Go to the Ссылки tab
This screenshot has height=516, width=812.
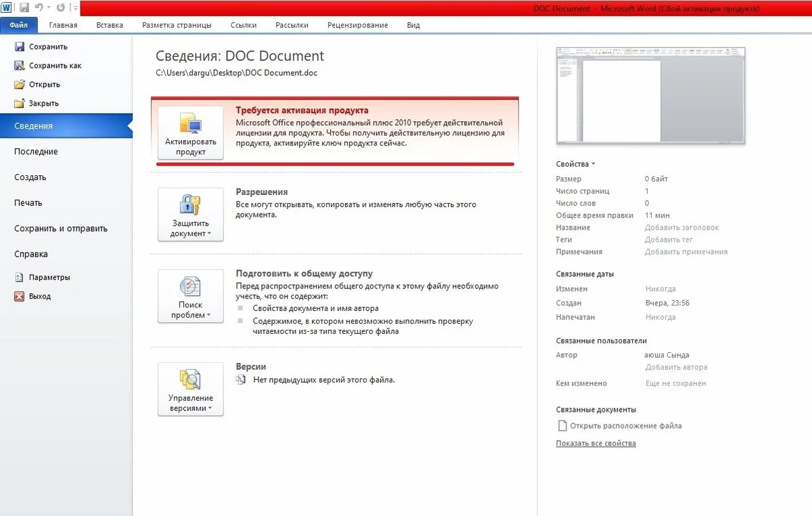point(244,25)
